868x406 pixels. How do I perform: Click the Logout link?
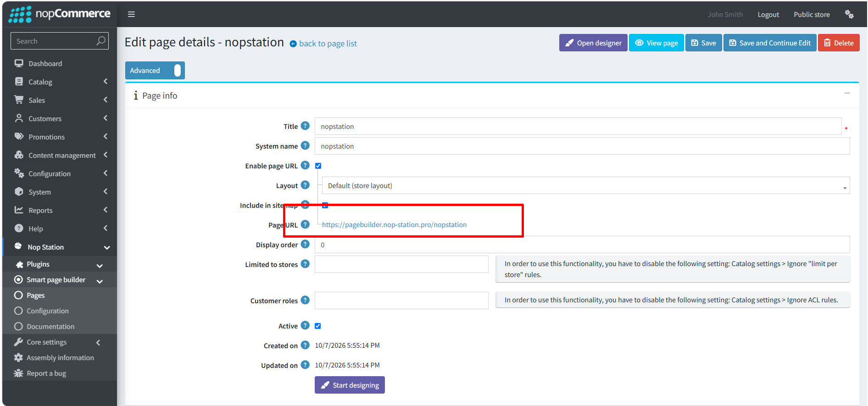pyautogui.click(x=768, y=14)
